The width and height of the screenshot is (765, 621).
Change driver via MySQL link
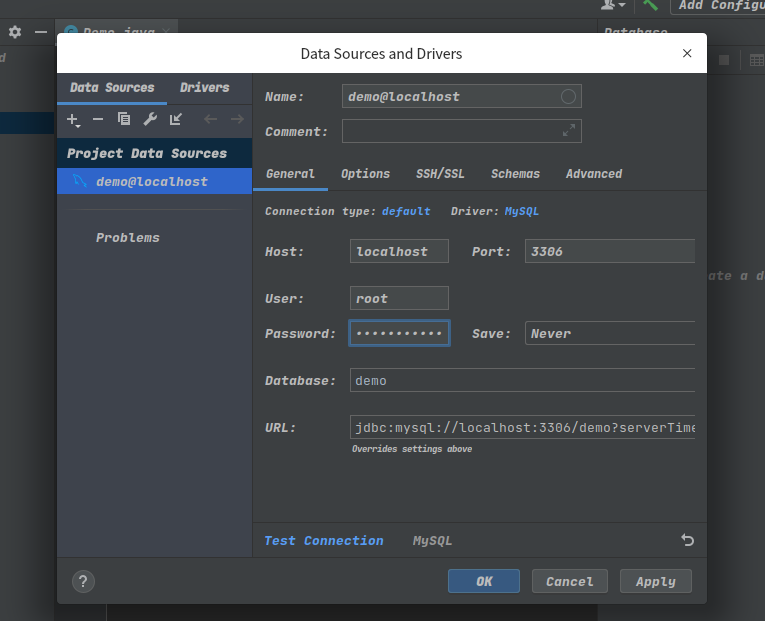click(x=522, y=211)
